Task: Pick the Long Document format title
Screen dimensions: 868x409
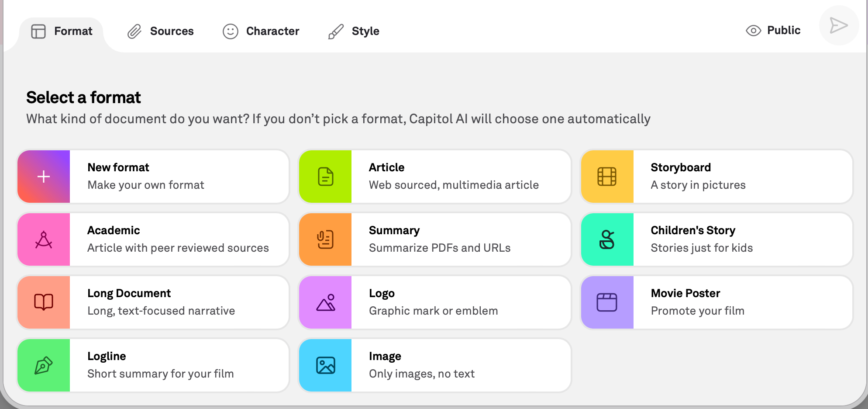Action: point(129,293)
